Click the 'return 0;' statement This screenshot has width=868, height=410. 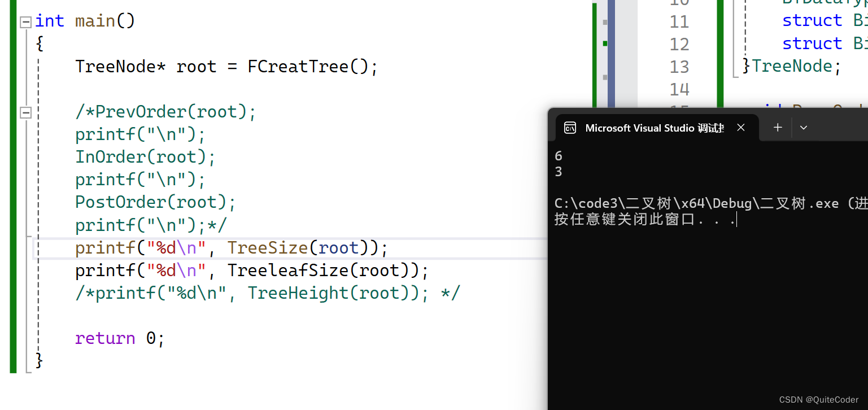120,338
